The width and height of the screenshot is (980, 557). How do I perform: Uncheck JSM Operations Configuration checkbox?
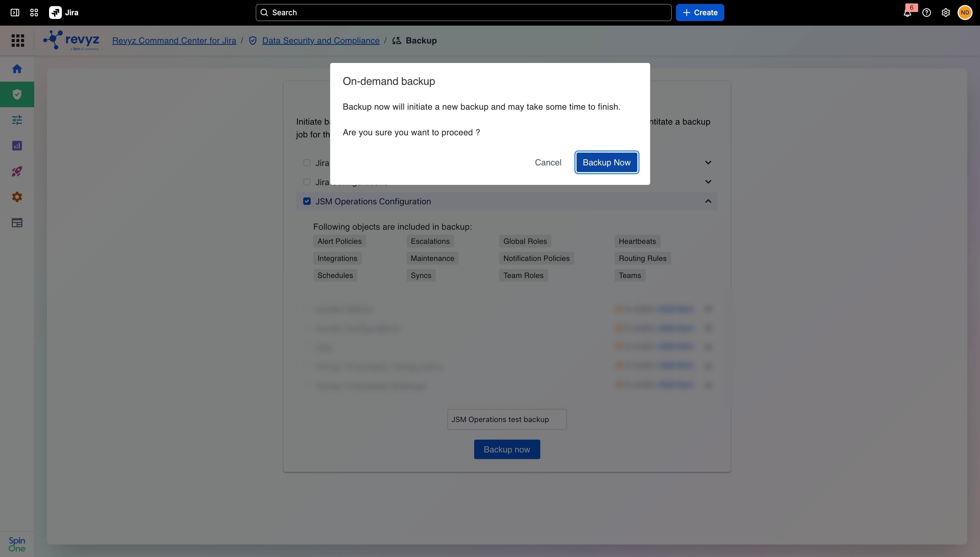(x=307, y=201)
